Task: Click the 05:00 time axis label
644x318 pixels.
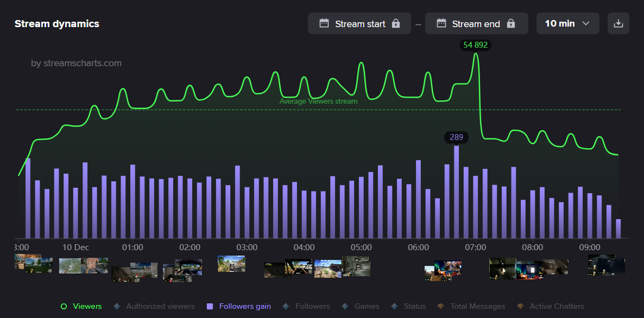Action: coord(362,248)
